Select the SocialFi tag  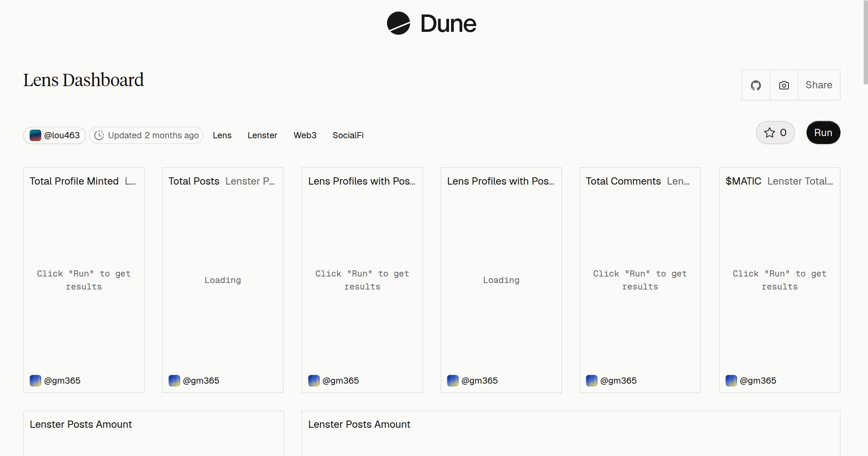point(348,135)
